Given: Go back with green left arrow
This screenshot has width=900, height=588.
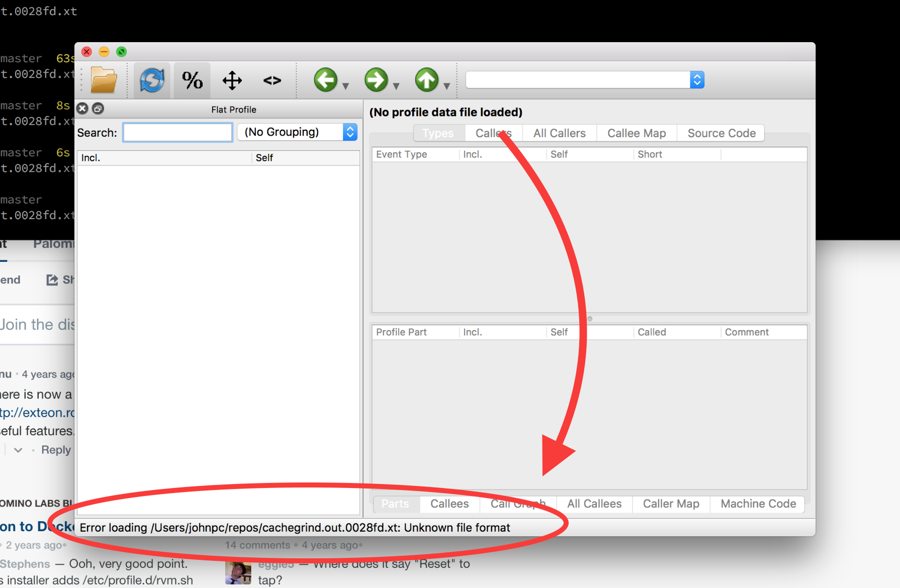Looking at the screenshot, I should point(325,80).
